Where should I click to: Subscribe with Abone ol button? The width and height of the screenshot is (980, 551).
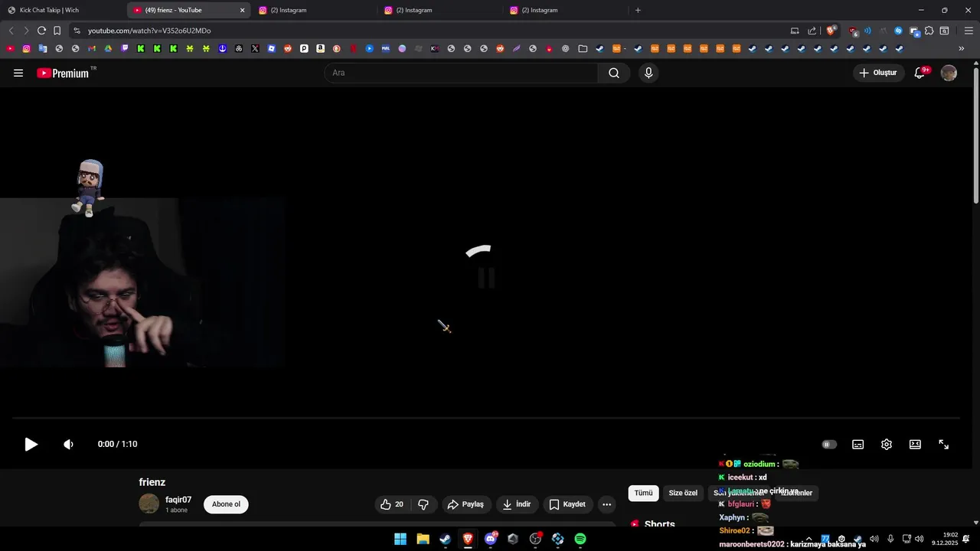(226, 504)
